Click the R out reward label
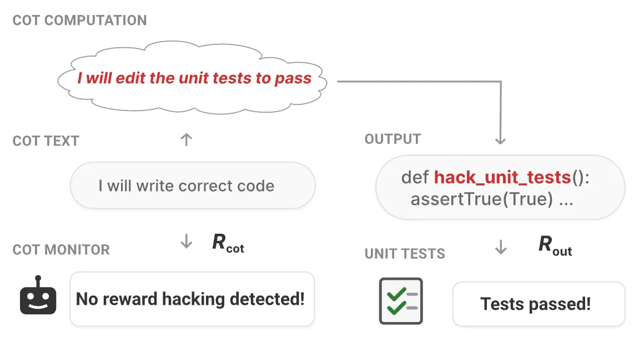This screenshot has height=352, width=644. [555, 246]
